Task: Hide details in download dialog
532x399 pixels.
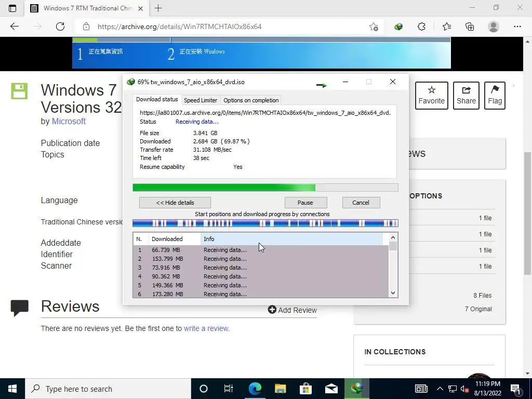Action: point(175,203)
